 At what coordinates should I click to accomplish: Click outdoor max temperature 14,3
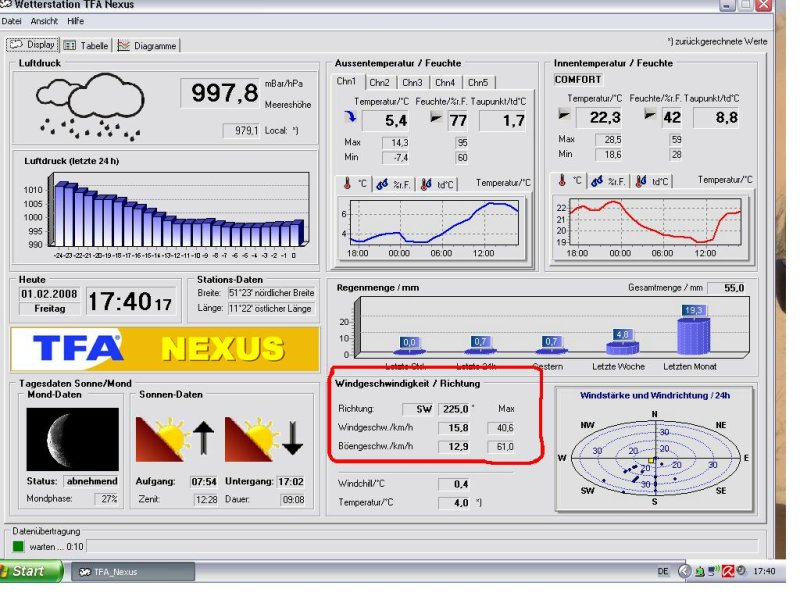[x=396, y=143]
